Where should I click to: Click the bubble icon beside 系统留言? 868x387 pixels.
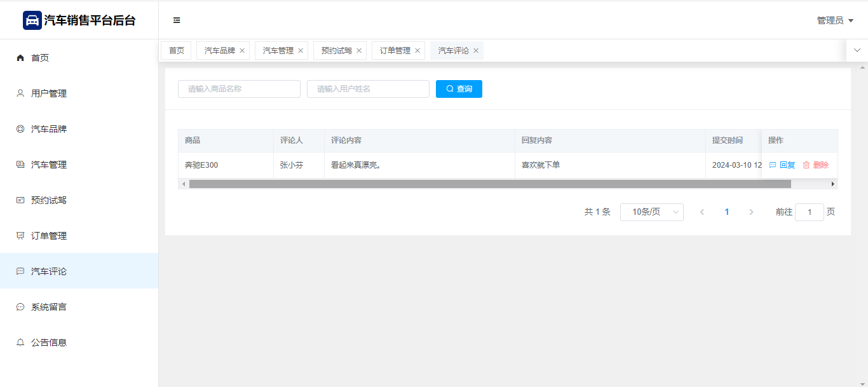(x=20, y=307)
